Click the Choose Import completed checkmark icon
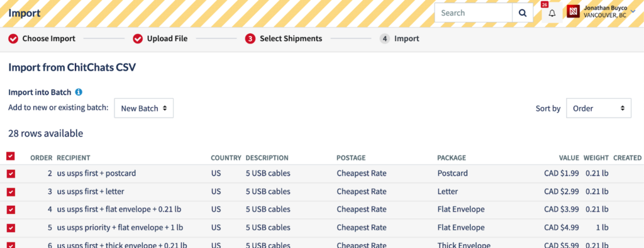Viewport: 644px width, 248px height. pyautogui.click(x=13, y=38)
